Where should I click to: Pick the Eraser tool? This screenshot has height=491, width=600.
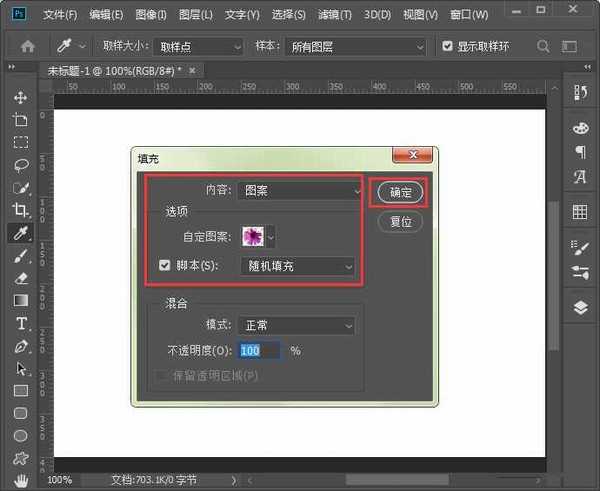[20, 278]
